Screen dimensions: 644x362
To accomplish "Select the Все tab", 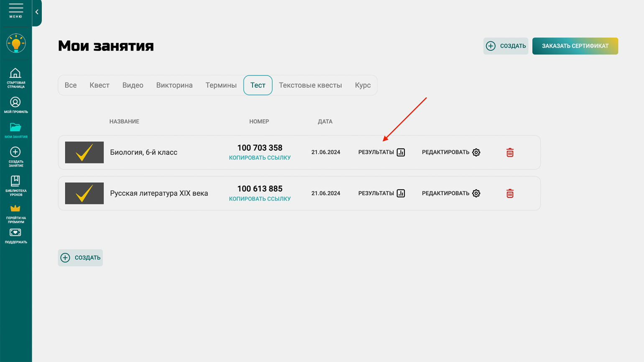I will point(71,85).
